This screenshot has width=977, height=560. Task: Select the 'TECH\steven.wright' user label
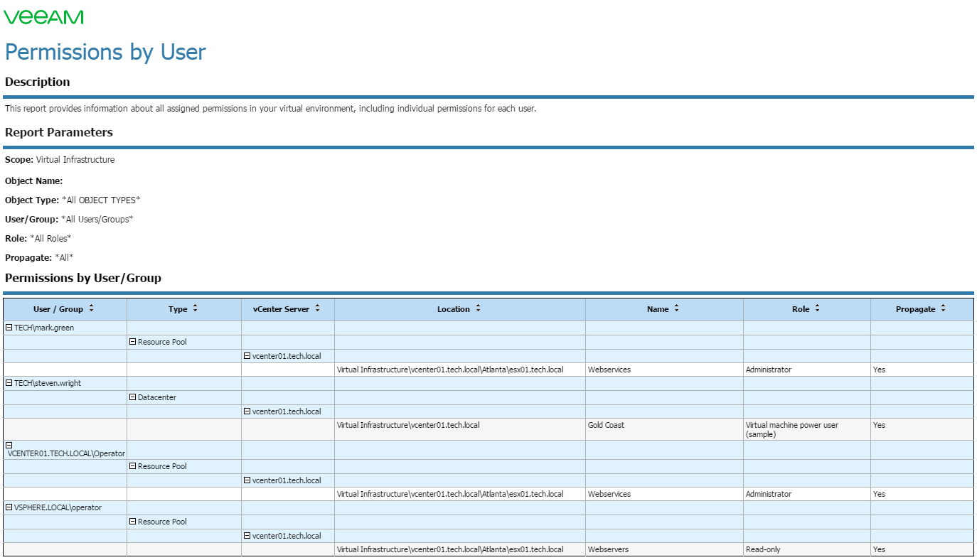tap(48, 383)
